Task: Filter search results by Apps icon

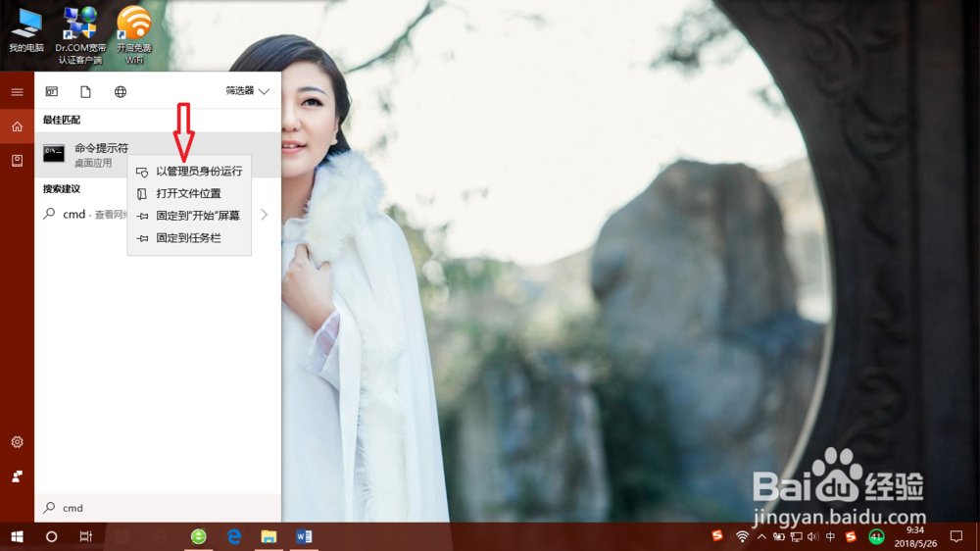Action: coord(52,92)
